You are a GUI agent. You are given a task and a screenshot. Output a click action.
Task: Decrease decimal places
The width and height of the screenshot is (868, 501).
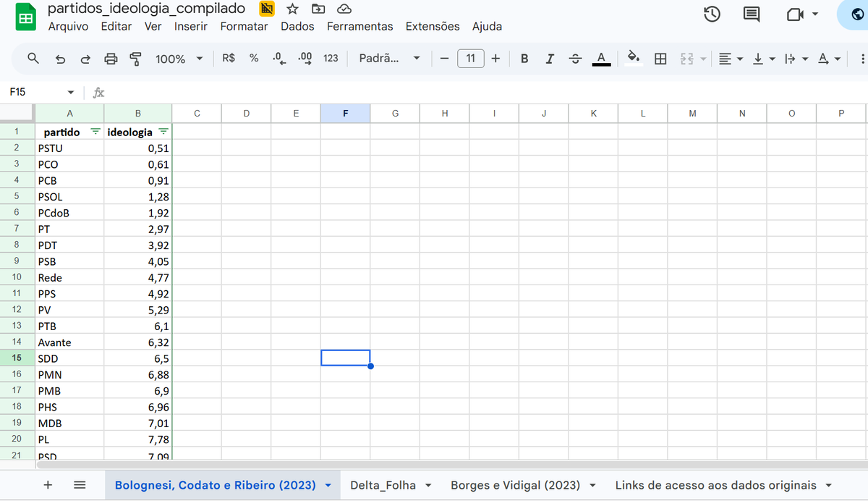[279, 58]
